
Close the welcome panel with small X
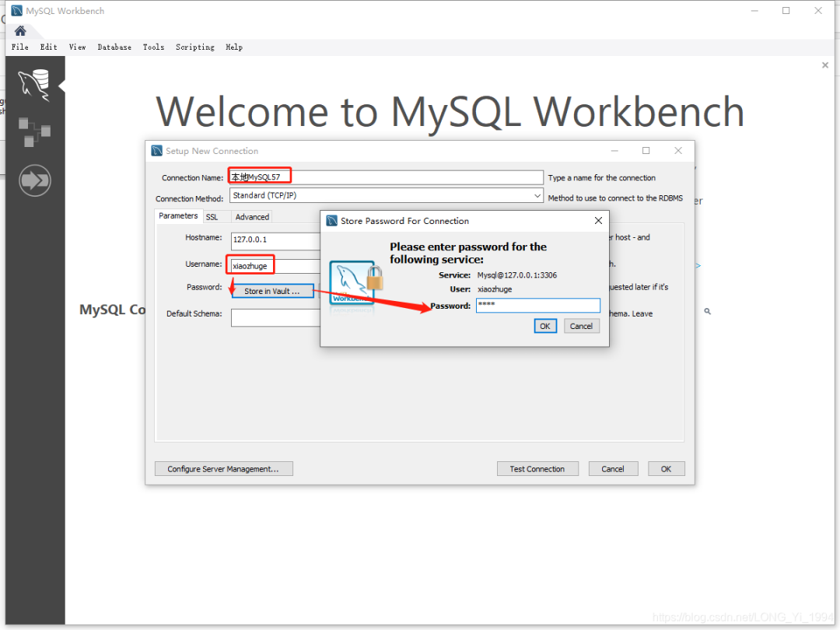825,66
